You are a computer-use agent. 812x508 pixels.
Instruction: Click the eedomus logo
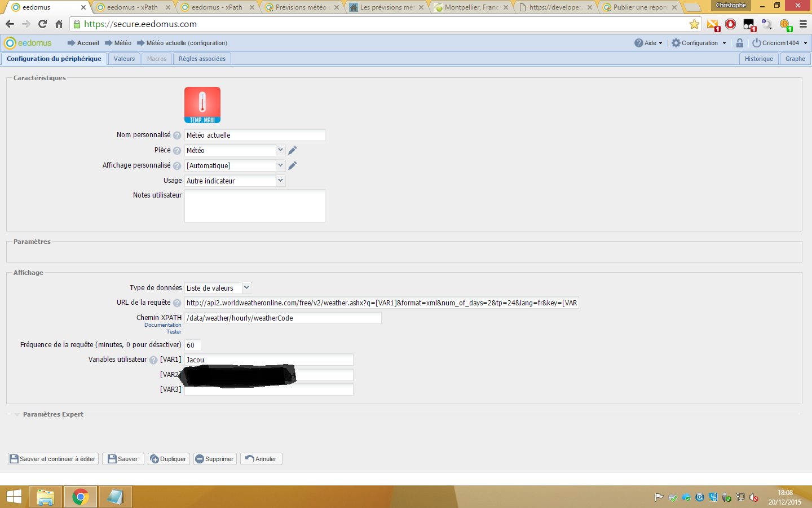tap(28, 43)
